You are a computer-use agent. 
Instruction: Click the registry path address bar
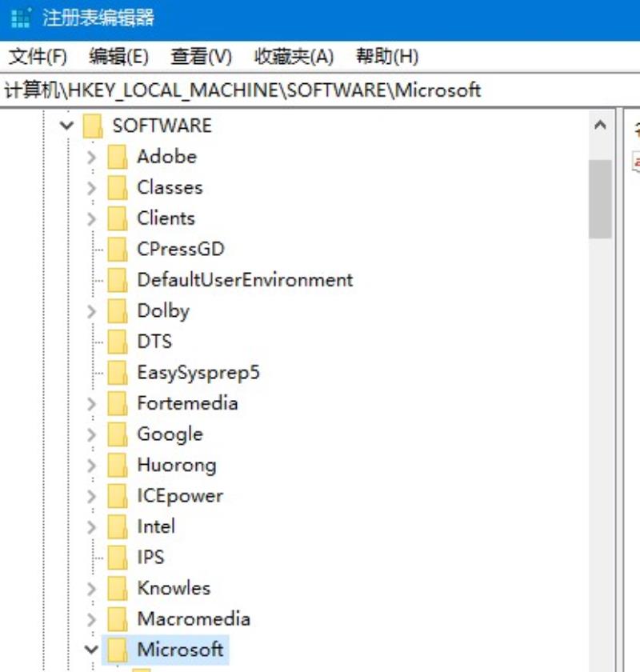click(320, 90)
